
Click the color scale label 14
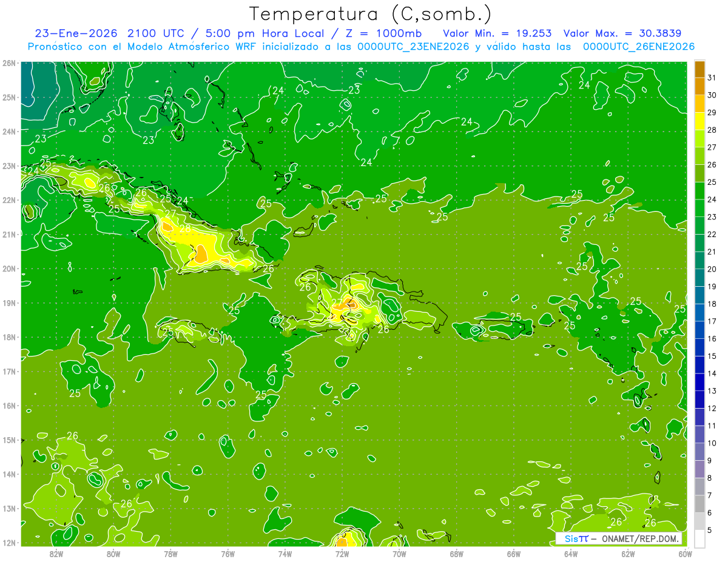(712, 373)
